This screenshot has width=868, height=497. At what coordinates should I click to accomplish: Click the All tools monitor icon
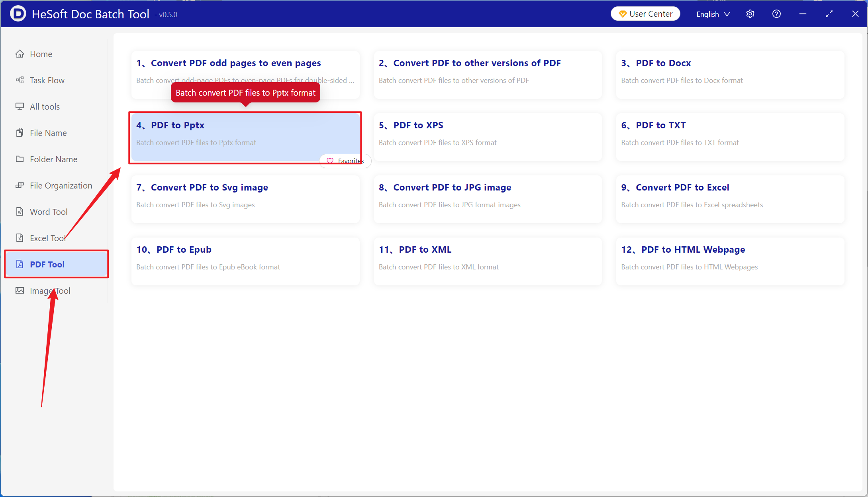tap(20, 106)
